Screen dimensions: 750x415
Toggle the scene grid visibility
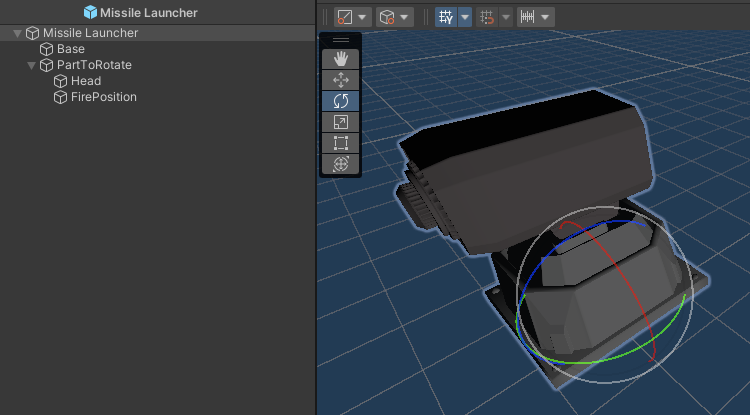pos(446,17)
